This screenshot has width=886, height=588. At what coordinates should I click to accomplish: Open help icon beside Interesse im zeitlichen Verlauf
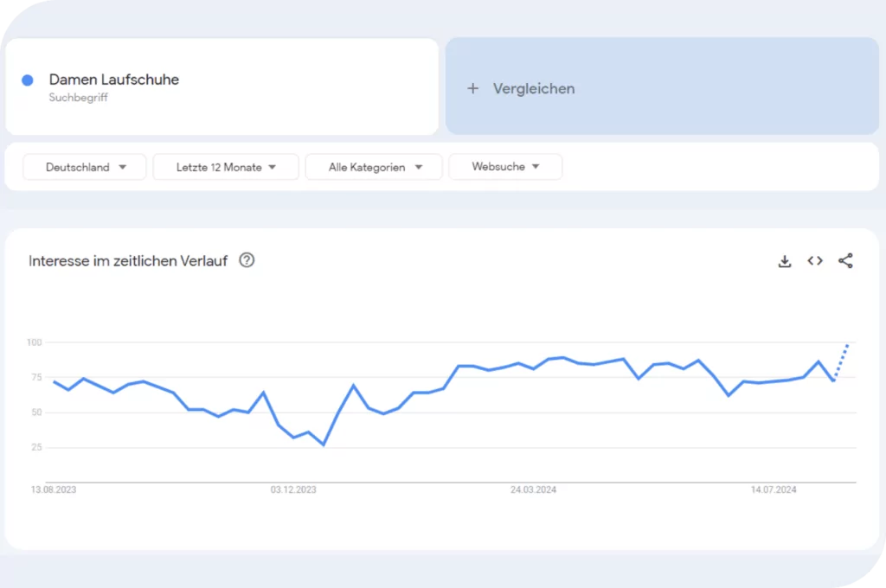point(247,260)
